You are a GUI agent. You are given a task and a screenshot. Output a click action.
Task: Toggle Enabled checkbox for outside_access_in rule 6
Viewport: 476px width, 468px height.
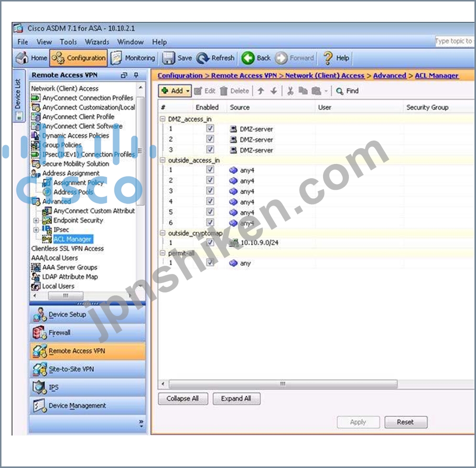[x=210, y=222]
